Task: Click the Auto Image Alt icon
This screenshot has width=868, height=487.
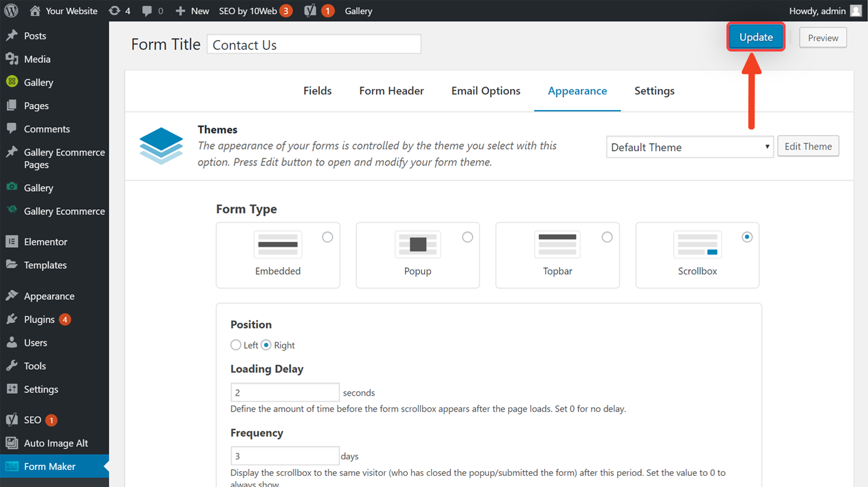Action: coord(12,443)
